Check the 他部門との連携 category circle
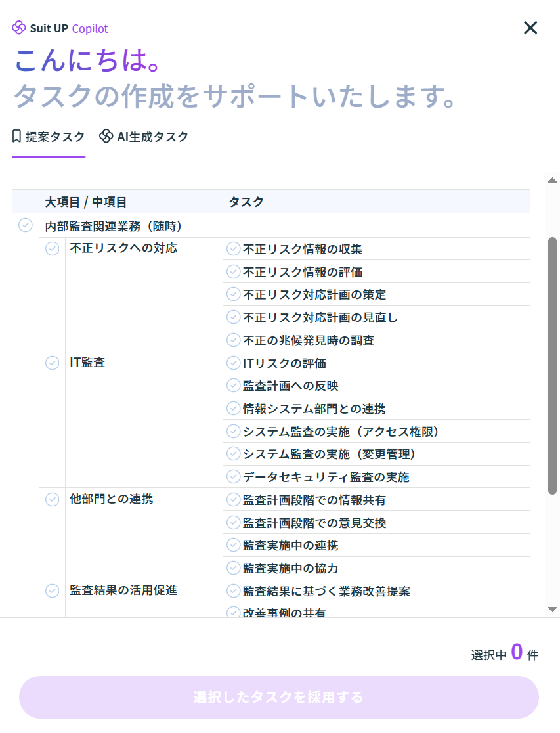The width and height of the screenshot is (560, 733). 53,499
